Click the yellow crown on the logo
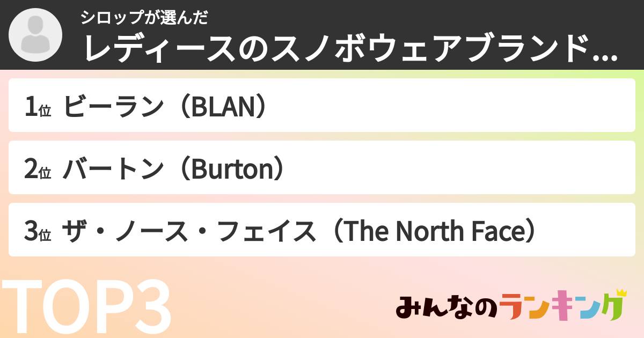The width and height of the screenshot is (644, 338). tap(621, 293)
